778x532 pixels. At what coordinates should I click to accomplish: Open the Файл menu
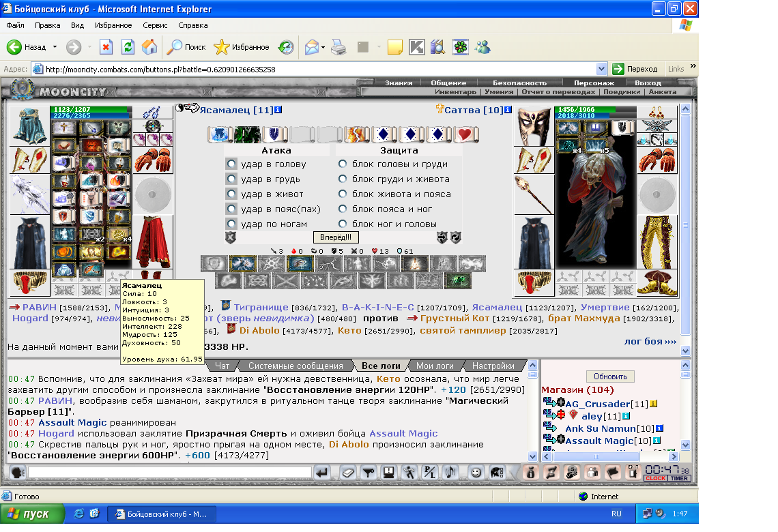click(15, 25)
